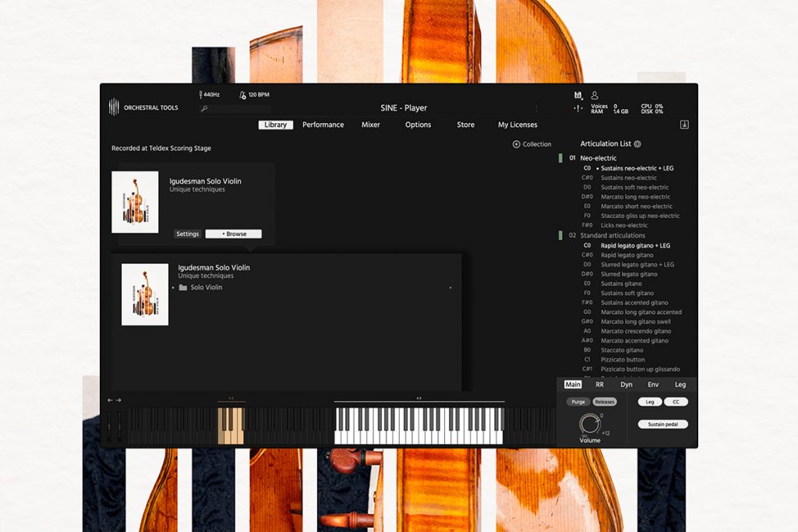Image resolution: width=798 pixels, height=532 pixels.
Task: Open the Library tab
Action: pyautogui.click(x=275, y=125)
